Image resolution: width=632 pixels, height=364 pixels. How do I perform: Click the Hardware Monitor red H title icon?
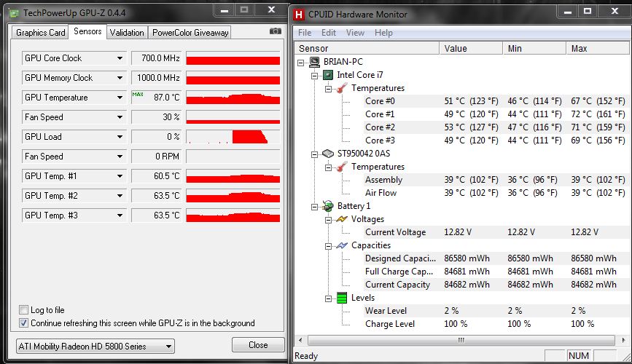coord(299,15)
